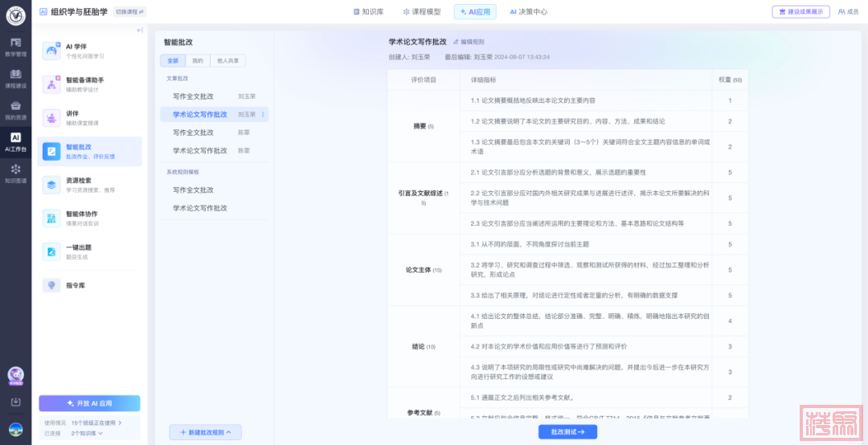Click the download icon in sidebar
This screenshot has height=445, width=868.
[x=15, y=402]
